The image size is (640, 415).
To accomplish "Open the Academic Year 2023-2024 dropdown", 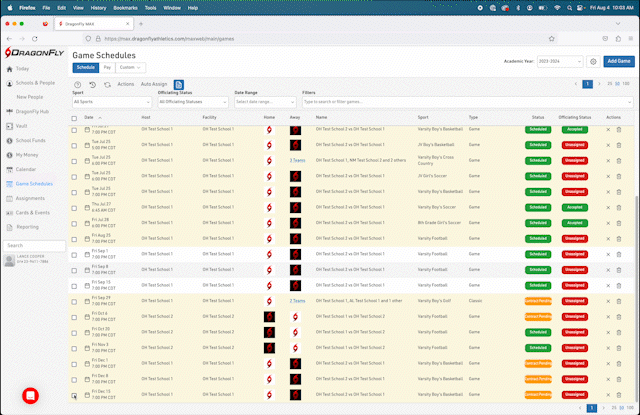I will [x=560, y=61].
